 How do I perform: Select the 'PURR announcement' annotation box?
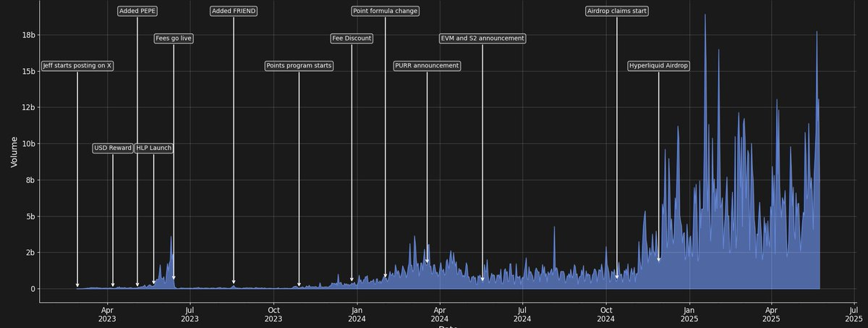point(427,66)
